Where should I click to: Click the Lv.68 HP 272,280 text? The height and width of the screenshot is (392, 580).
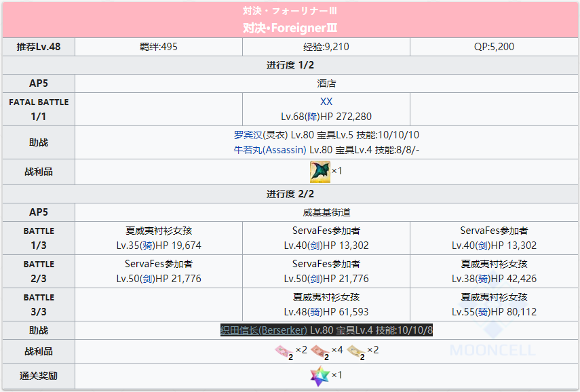pyautogui.click(x=326, y=117)
